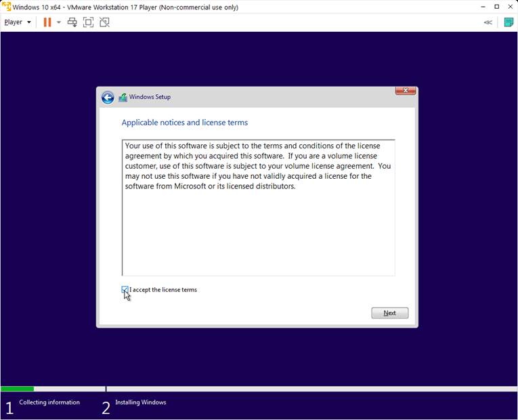Click the "Collecting information" step label
Viewport: 518px width, 420px height.
49,402
